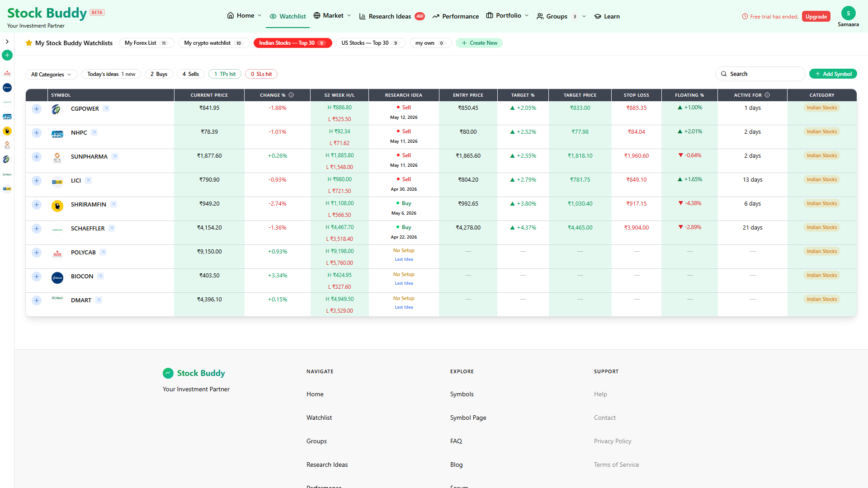This screenshot has height=488, width=868.
Task: Open Last Idea link for DMART
Action: pyautogui.click(x=404, y=307)
